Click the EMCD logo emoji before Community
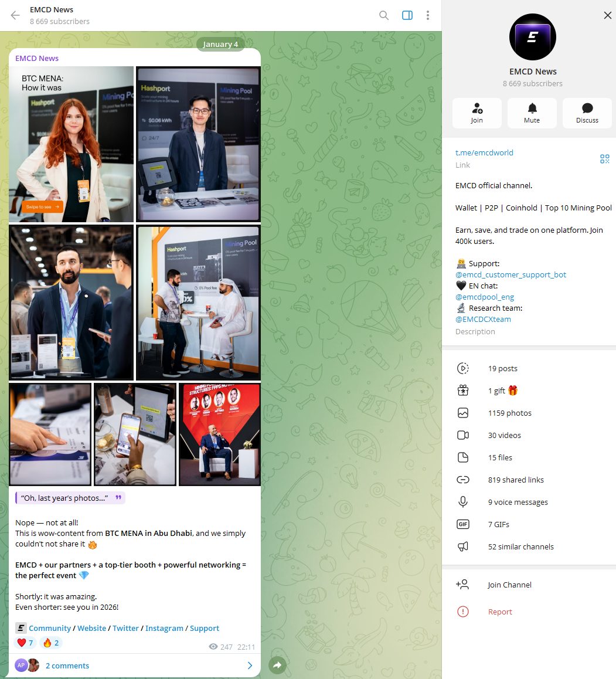Image resolution: width=616 pixels, height=679 pixels. (21, 628)
